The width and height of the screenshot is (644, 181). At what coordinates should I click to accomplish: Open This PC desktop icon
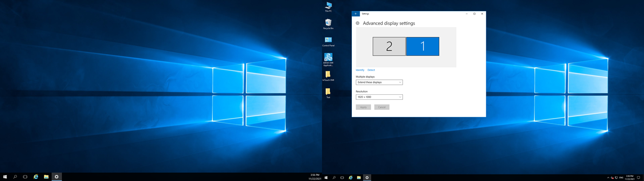(328, 7)
